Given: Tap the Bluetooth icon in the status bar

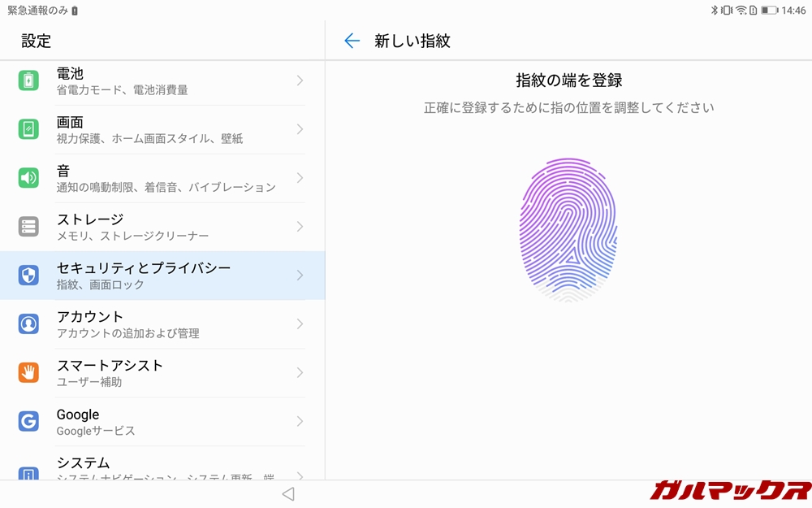Looking at the screenshot, I should 716,9.
